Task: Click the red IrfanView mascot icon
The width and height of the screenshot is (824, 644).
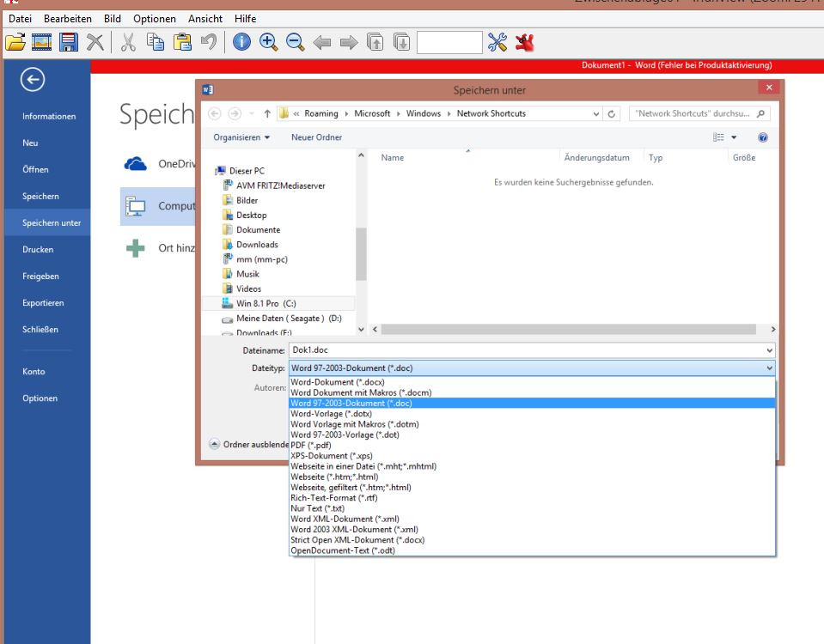Action: pos(525,42)
